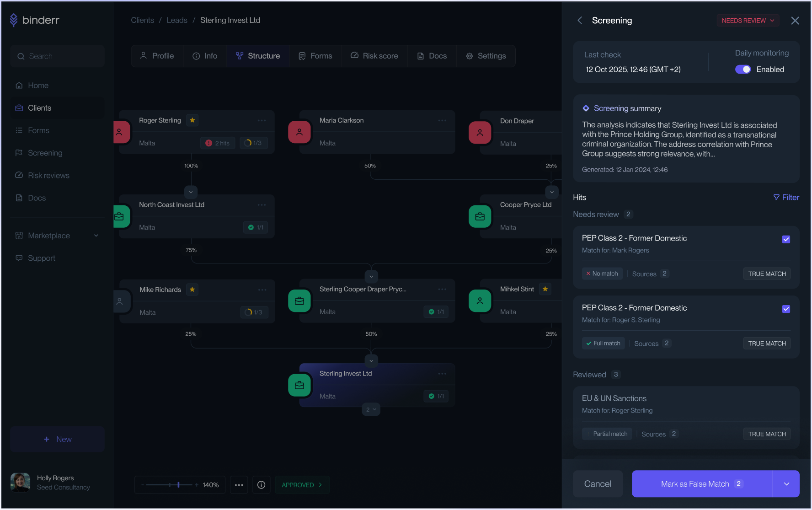Click the Cancel button
The width and height of the screenshot is (812, 510).
tap(598, 484)
